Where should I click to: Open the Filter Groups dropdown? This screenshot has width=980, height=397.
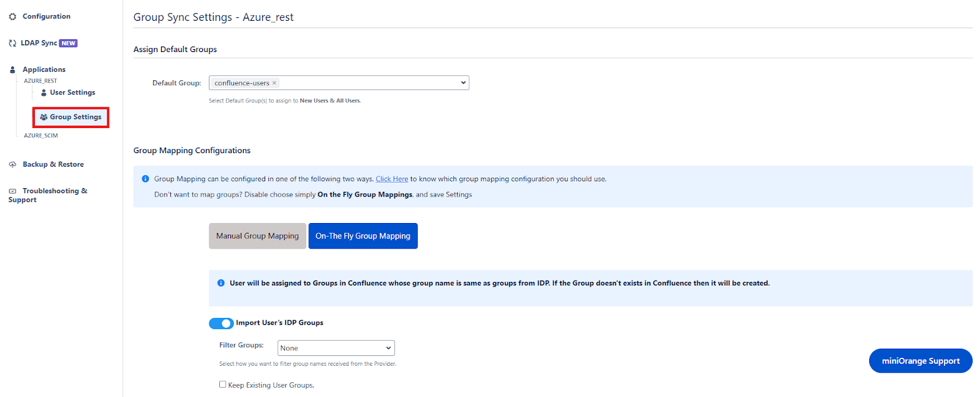pyautogui.click(x=336, y=348)
